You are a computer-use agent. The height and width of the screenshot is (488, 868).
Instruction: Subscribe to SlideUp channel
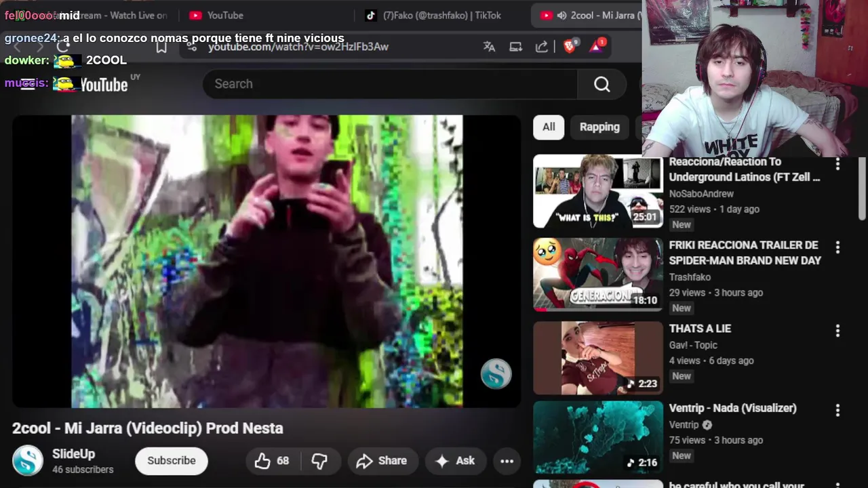tap(172, 461)
